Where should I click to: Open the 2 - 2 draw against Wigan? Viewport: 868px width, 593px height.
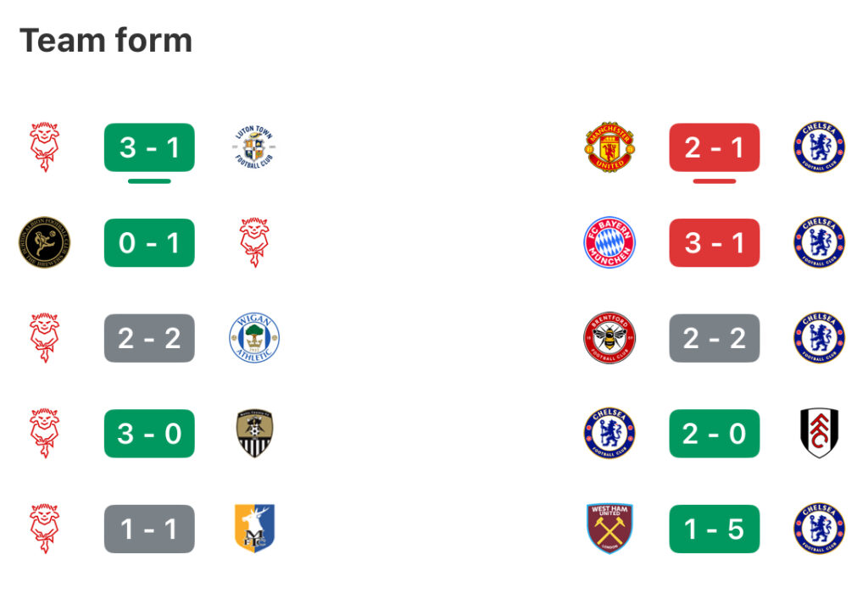(149, 338)
